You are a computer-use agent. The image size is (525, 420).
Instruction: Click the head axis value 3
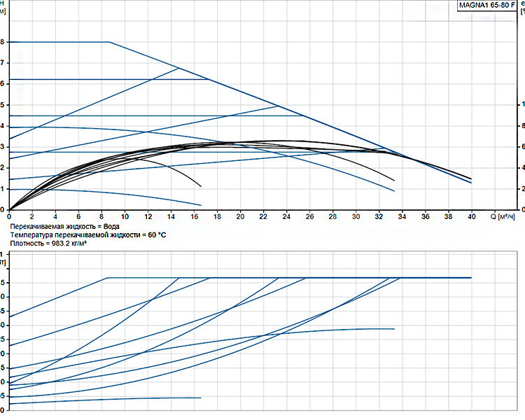(2, 147)
